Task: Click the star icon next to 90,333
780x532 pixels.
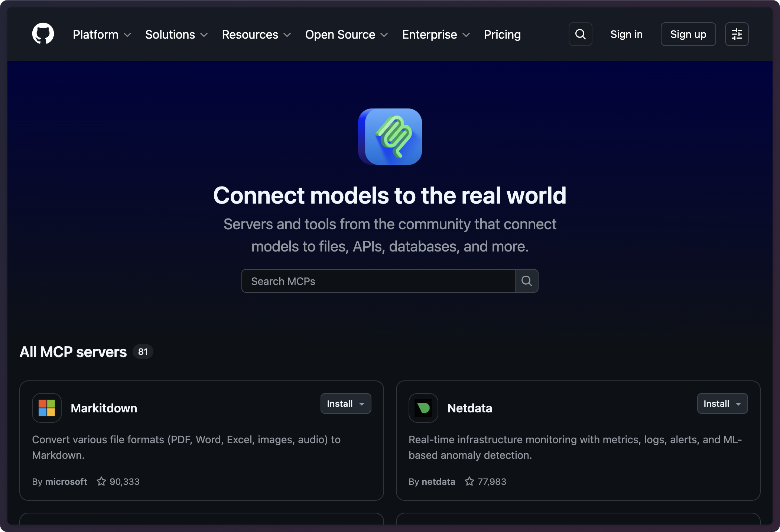Action: click(101, 481)
